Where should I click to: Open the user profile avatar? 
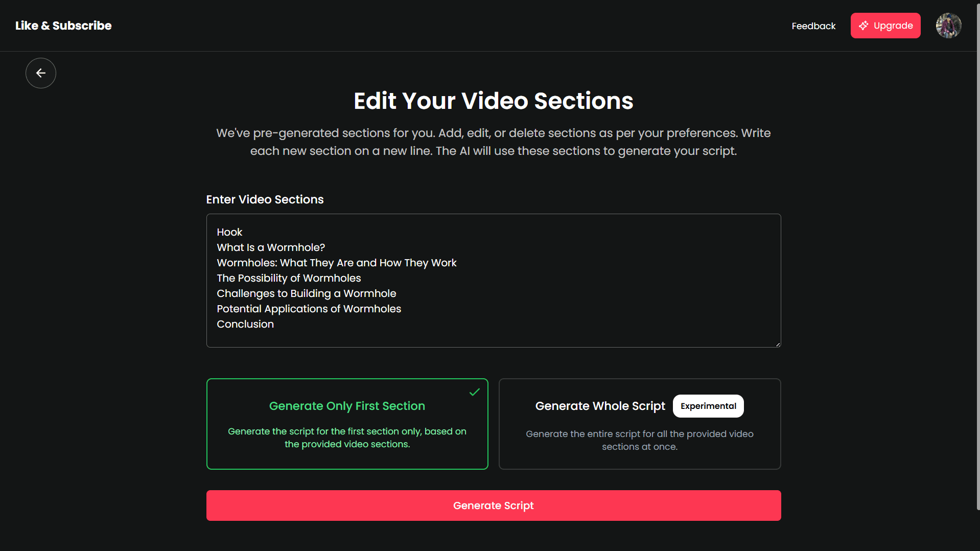tap(948, 26)
